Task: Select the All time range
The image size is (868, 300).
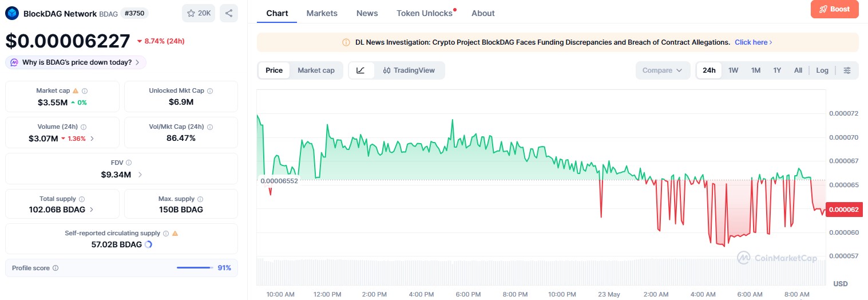Action: click(x=798, y=70)
